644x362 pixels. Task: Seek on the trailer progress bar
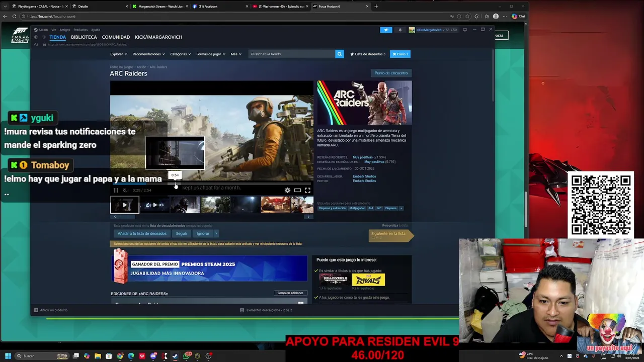211,184
